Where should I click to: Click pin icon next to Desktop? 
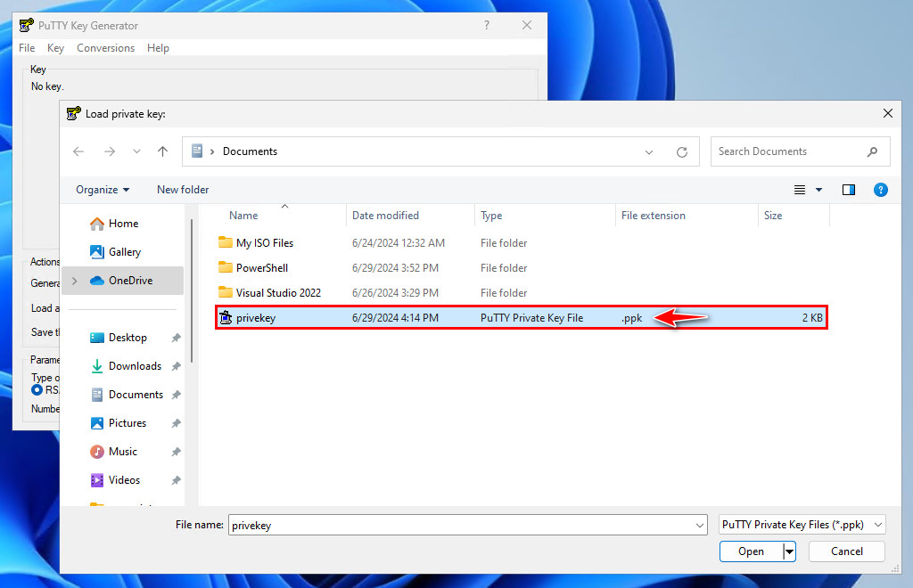[176, 338]
